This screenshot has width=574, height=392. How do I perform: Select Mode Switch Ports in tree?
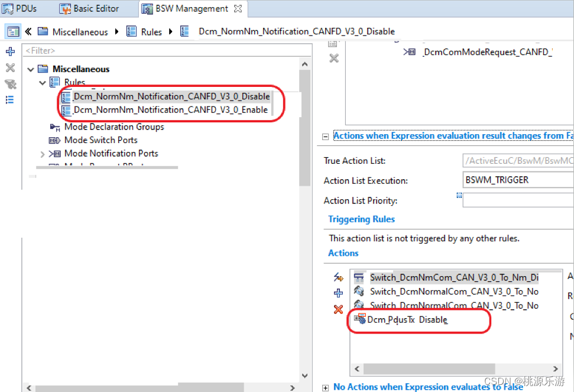point(100,140)
